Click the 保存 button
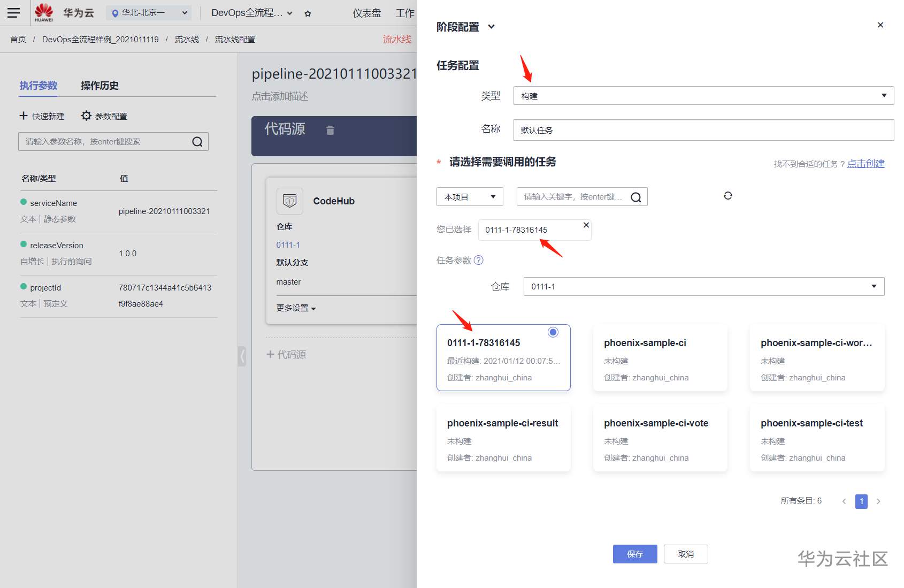This screenshot has width=904, height=588. 635,554
